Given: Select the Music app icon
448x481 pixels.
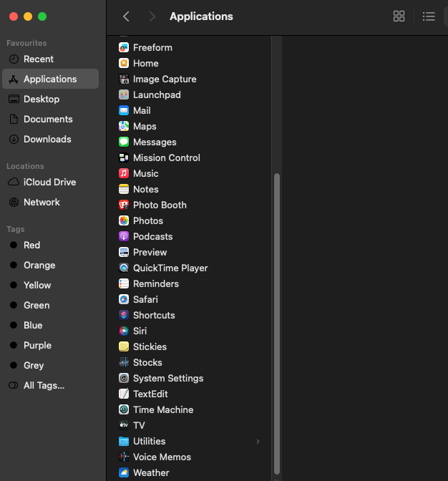Looking at the screenshot, I should tap(124, 174).
